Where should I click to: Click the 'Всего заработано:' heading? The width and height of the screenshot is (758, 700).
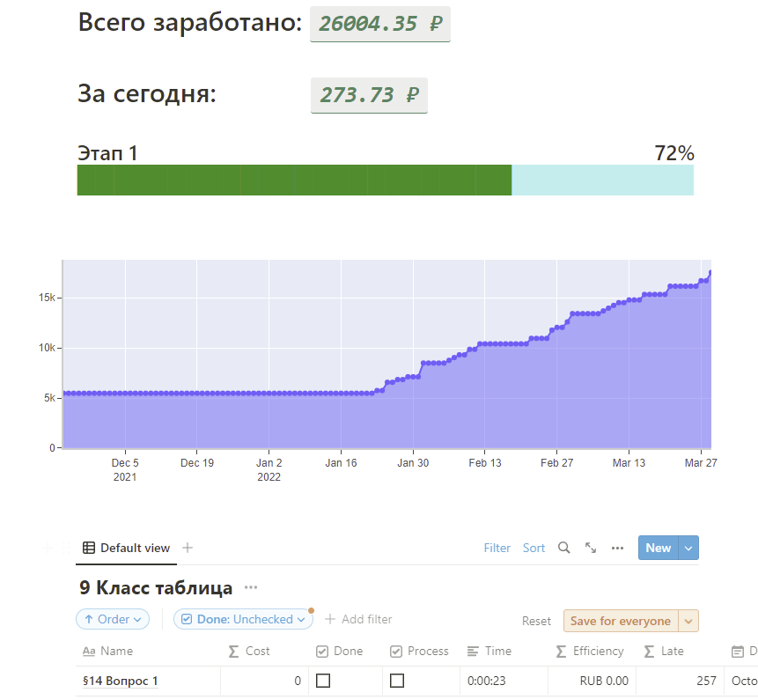point(190,23)
